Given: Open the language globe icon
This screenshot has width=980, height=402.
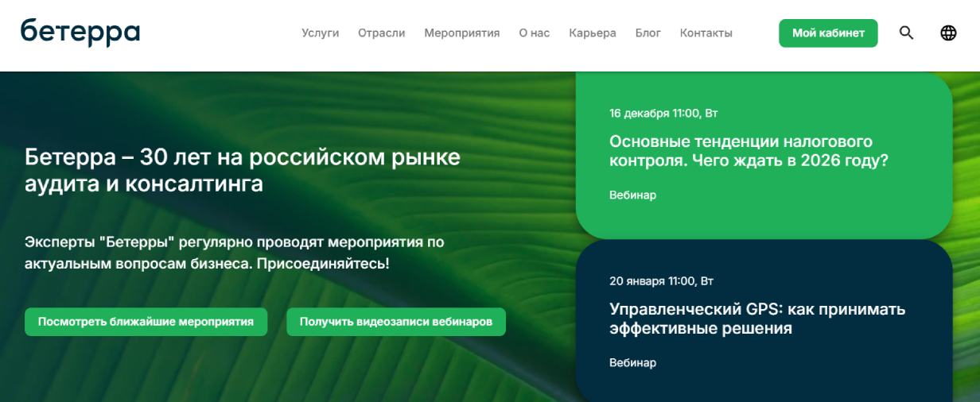Looking at the screenshot, I should (x=948, y=33).
